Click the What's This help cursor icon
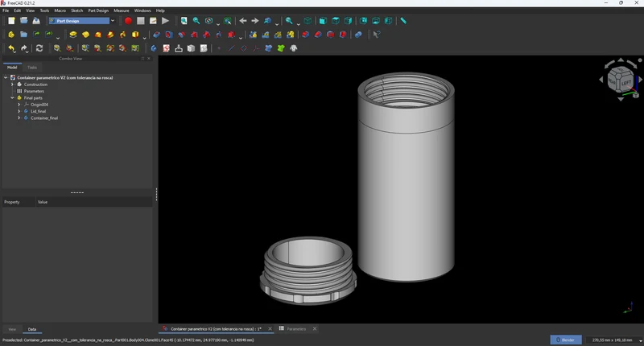Image resolution: width=644 pixels, height=346 pixels. 376,35
